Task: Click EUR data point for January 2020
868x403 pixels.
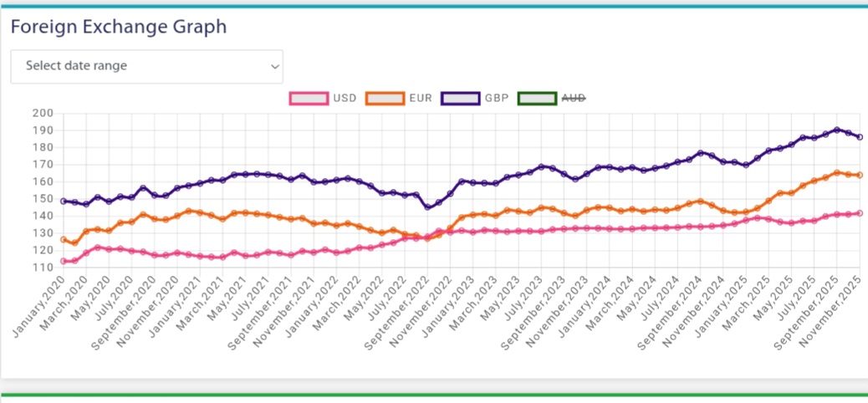Action: point(64,240)
